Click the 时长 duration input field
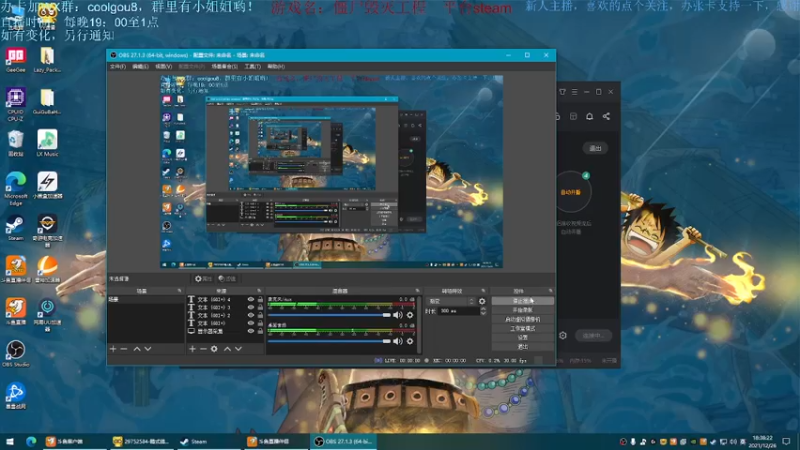Viewport: 800px width, 450px height. [x=458, y=311]
